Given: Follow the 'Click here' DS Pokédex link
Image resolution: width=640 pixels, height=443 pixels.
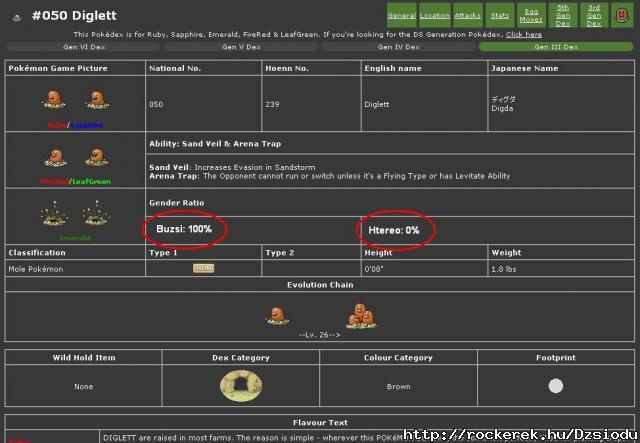Looking at the screenshot, I should click(x=524, y=35).
